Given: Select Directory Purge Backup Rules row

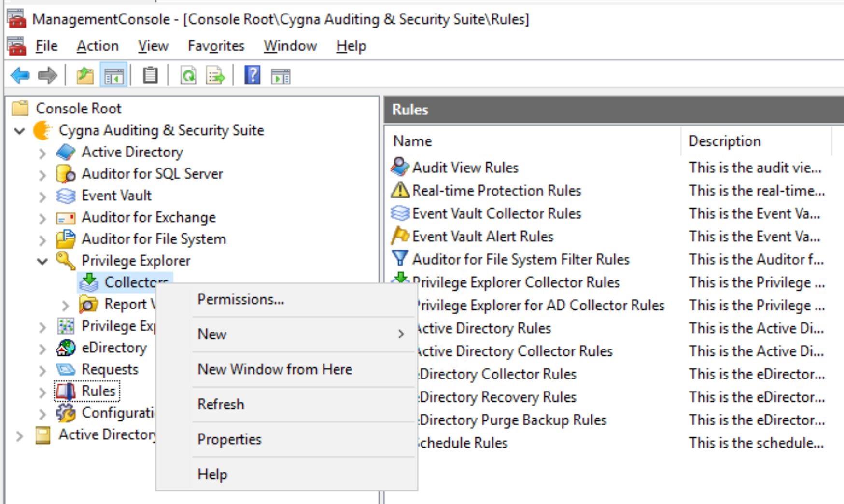Looking at the screenshot, I should pos(512,420).
